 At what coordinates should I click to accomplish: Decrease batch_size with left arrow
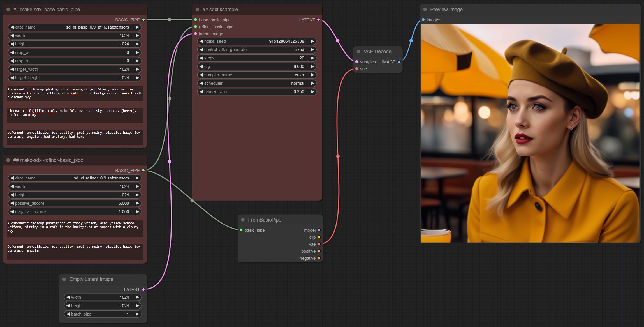pos(68,314)
